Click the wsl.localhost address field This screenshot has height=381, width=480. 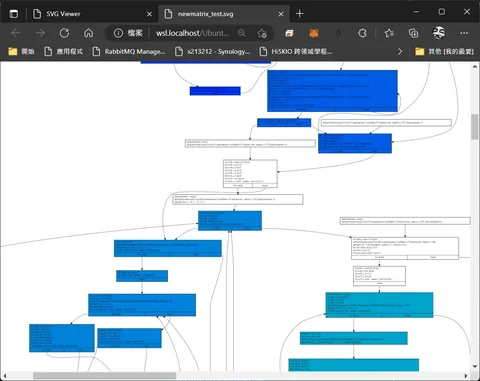pos(193,33)
